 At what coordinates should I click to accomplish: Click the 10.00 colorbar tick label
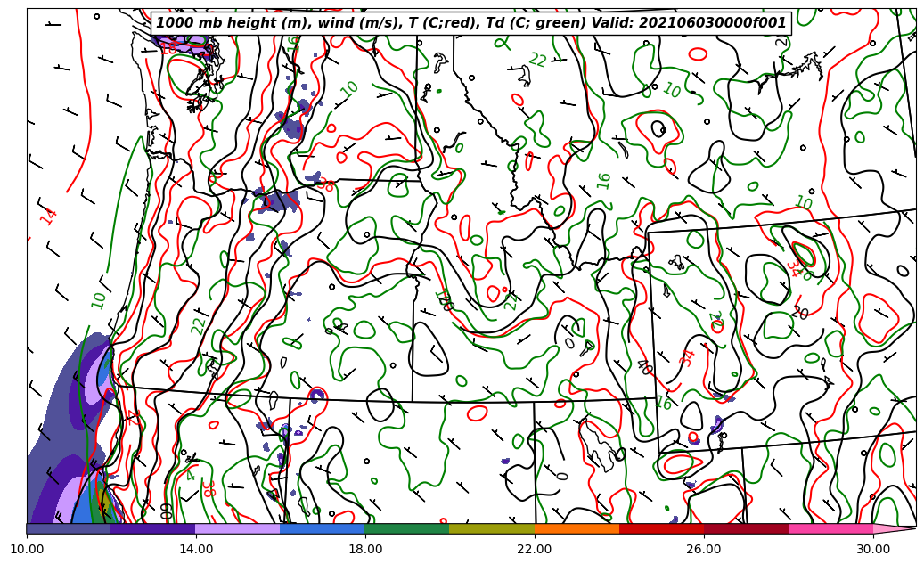27,549
